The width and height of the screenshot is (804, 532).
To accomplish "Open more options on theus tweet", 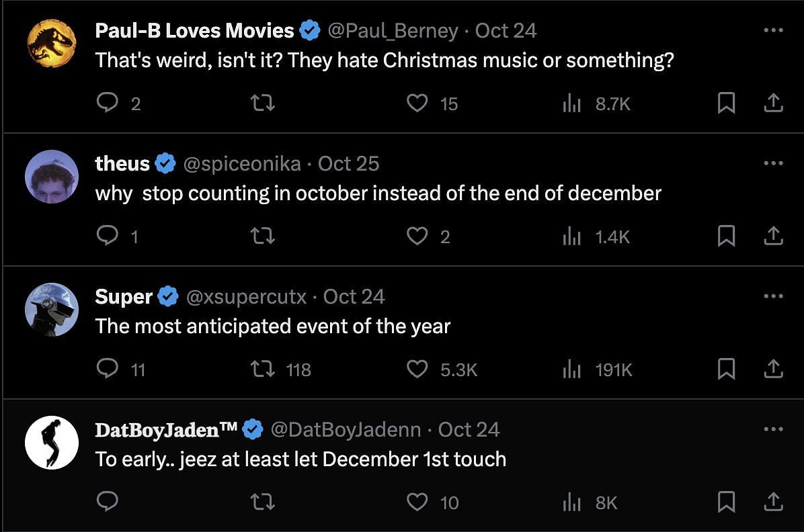I will point(773,163).
